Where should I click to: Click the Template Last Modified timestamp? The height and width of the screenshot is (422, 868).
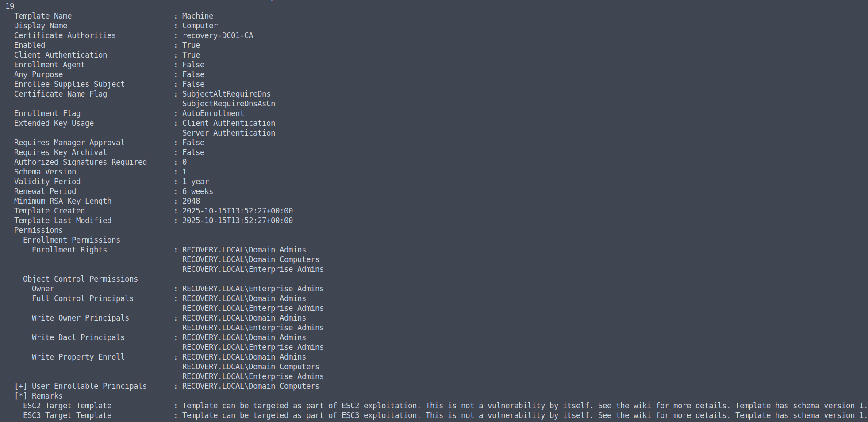pyautogui.click(x=238, y=221)
